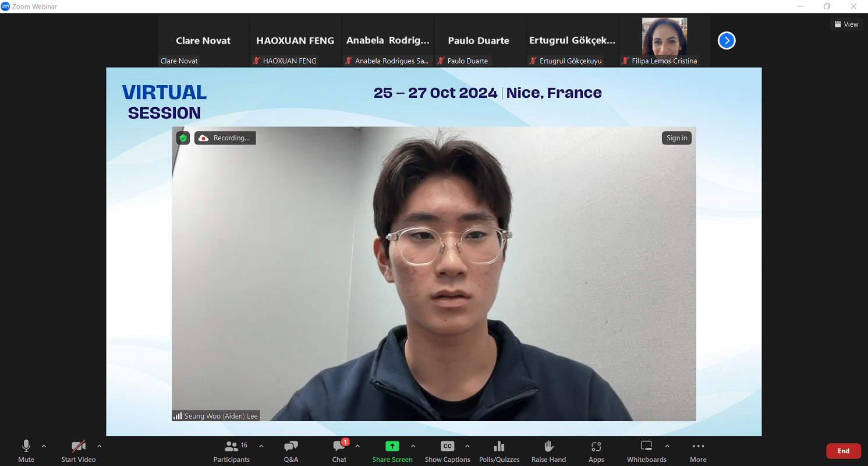Open the Whiteboards tool
The image size is (868, 466).
pos(646,451)
